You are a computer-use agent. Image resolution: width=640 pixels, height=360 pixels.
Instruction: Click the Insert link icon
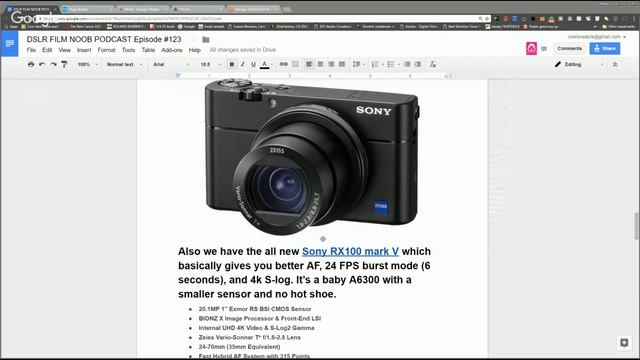284,64
